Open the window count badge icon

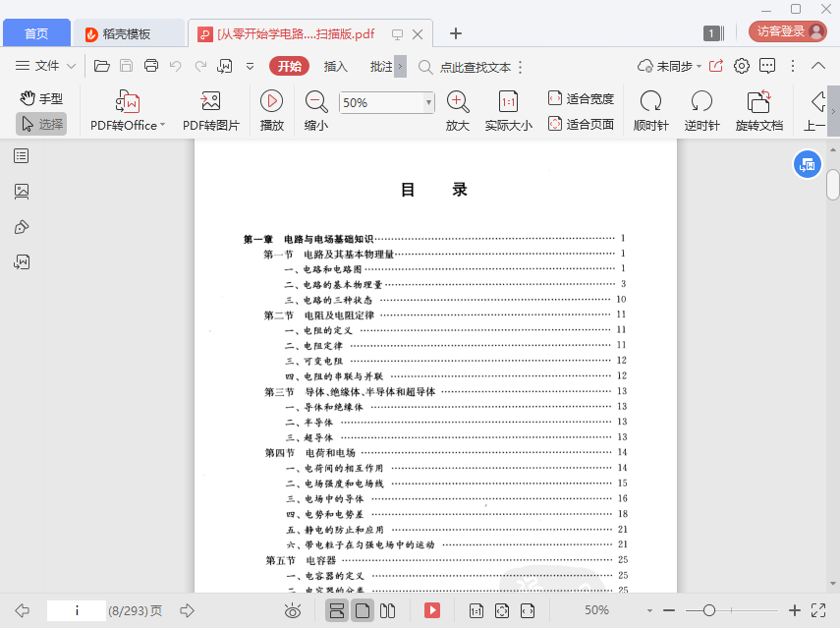point(713,33)
